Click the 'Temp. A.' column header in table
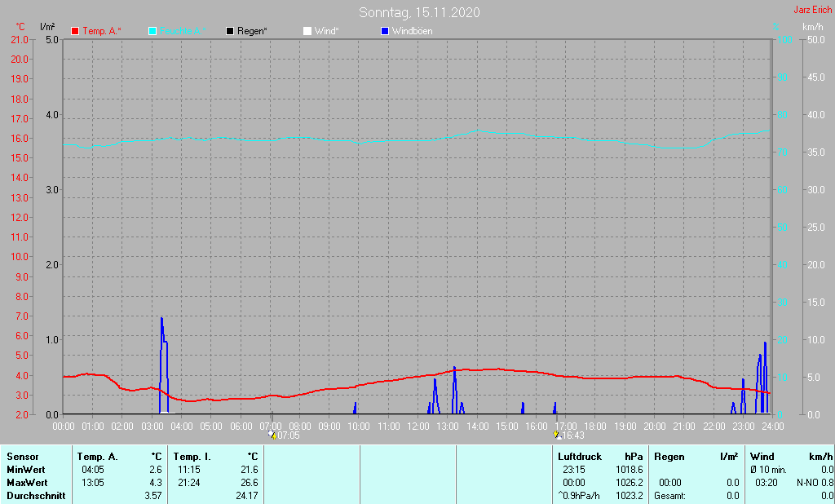The image size is (835, 504). [x=98, y=457]
